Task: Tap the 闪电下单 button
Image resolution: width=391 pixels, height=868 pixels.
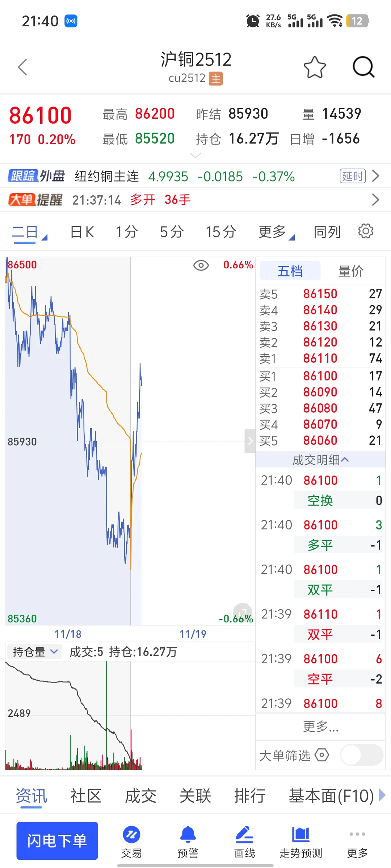Action: [x=57, y=841]
